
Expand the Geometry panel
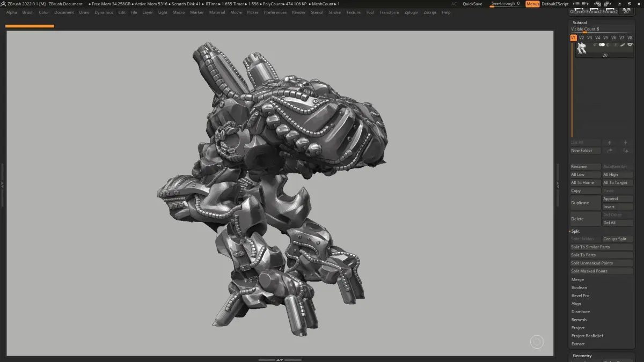click(582, 356)
